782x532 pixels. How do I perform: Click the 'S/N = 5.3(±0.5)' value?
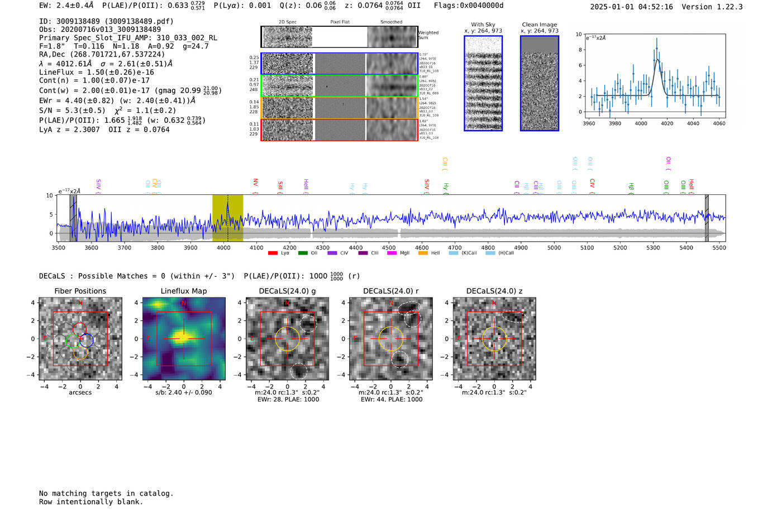pos(72,111)
